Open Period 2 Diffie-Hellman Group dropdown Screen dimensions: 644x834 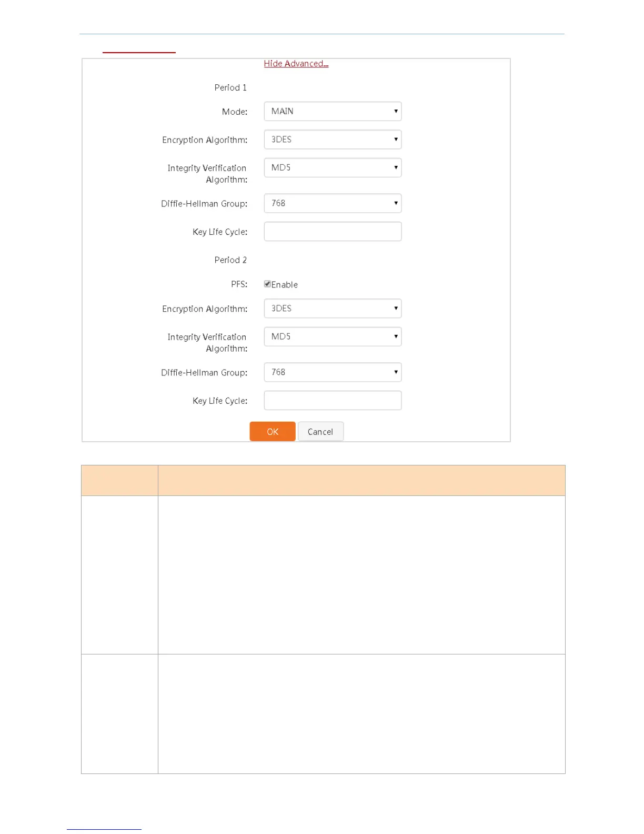click(333, 372)
